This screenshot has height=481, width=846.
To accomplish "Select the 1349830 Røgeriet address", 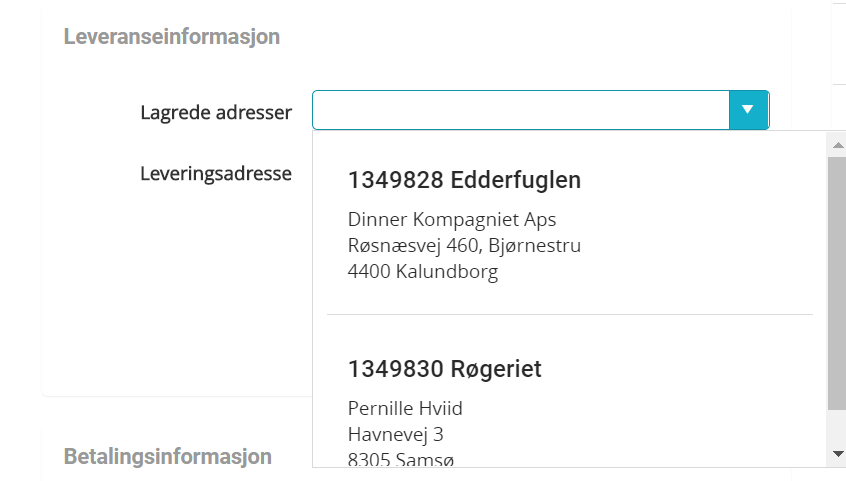I will point(444,369).
